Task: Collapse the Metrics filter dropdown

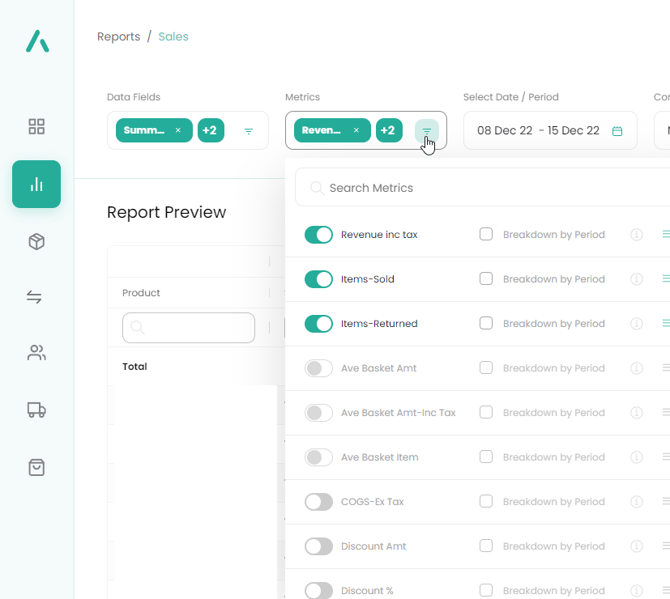Action: tap(427, 131)
